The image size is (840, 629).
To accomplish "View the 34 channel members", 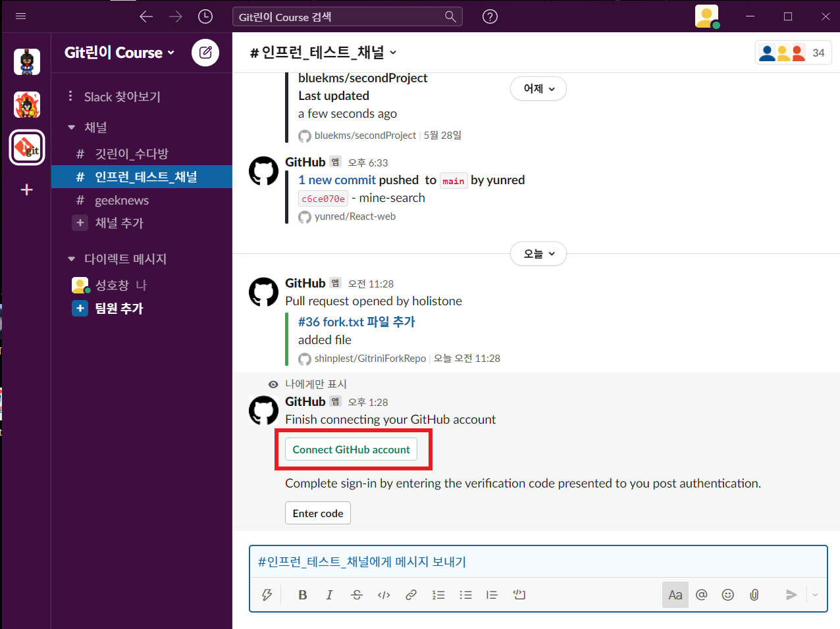I will coord(793,53).
